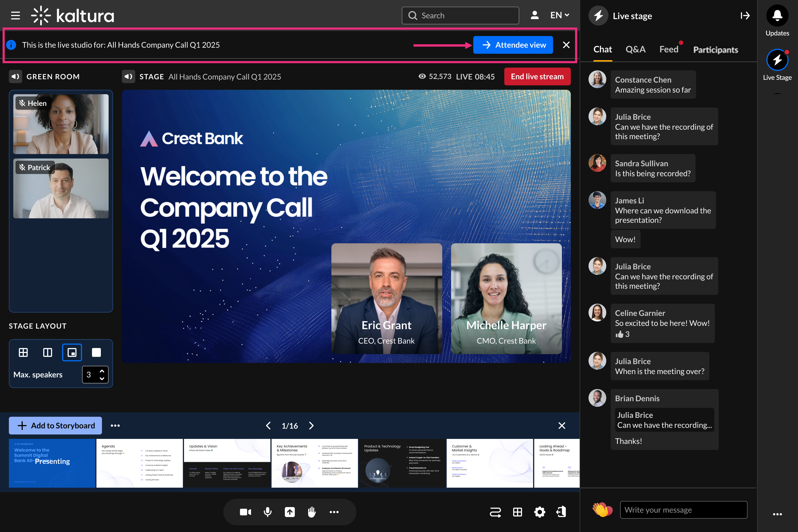798x532 pixels.
Task: Select the grid stage layout option
Action: pyautogui.click(x=23, y=353)
